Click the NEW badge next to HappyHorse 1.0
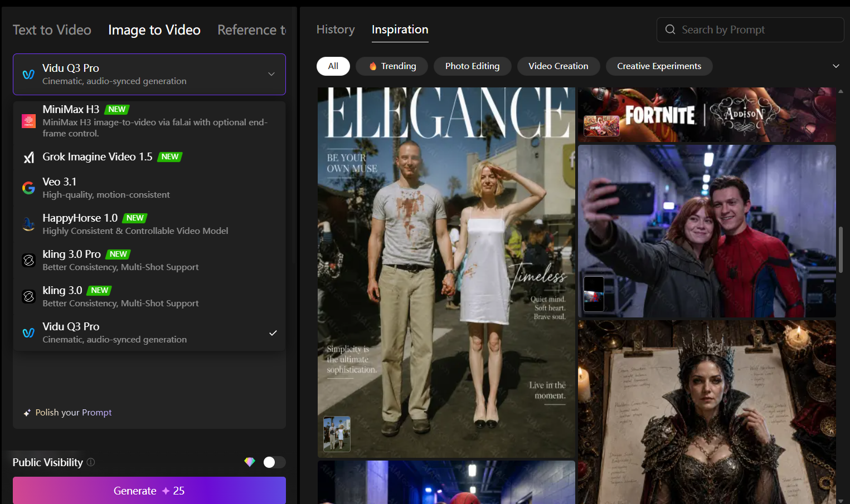Image resolution: width=850 pixels, height=504 pixels. (135, 218)
